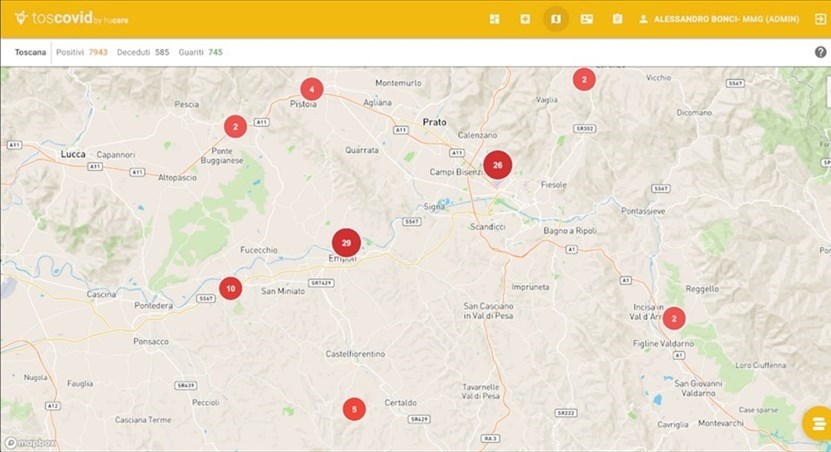Click the Mapbox attribution logo

point(30,442)
